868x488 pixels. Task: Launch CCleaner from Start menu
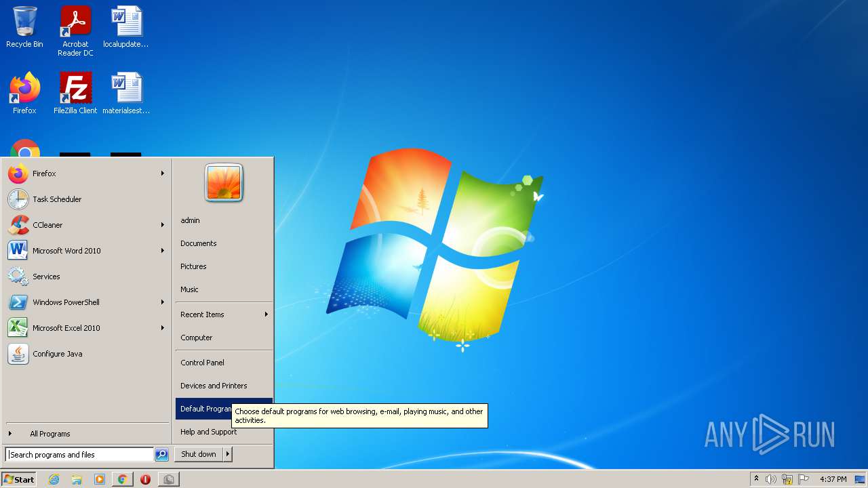pyautogui.click(x=86, y=225)
